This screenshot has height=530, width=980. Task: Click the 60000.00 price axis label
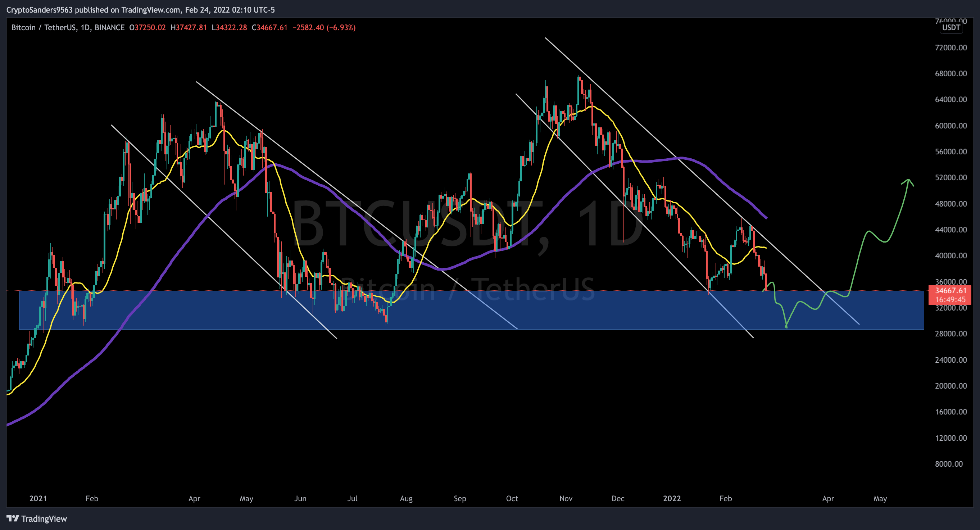951,126
